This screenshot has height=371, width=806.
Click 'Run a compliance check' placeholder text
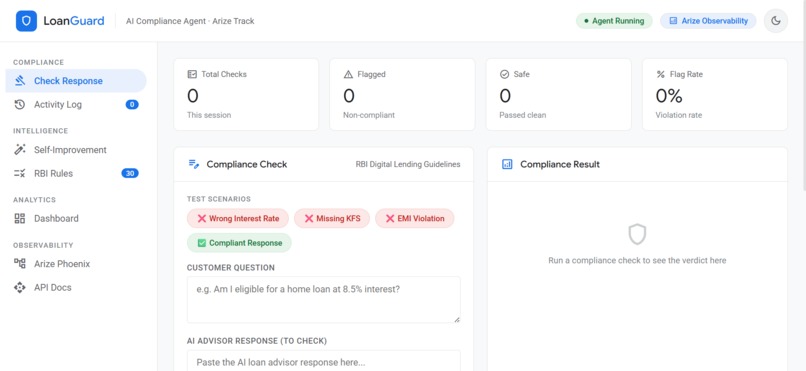637,261
